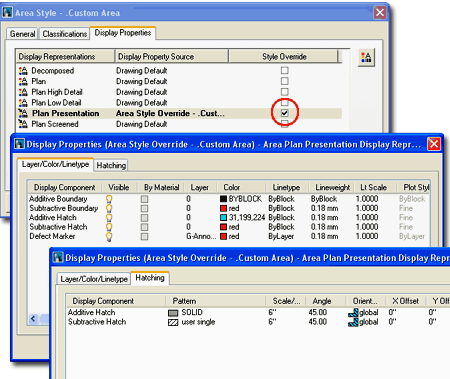Click the Plan Screened representation icon
Viewport: 450px width, 379px height.
coord(23,124)
